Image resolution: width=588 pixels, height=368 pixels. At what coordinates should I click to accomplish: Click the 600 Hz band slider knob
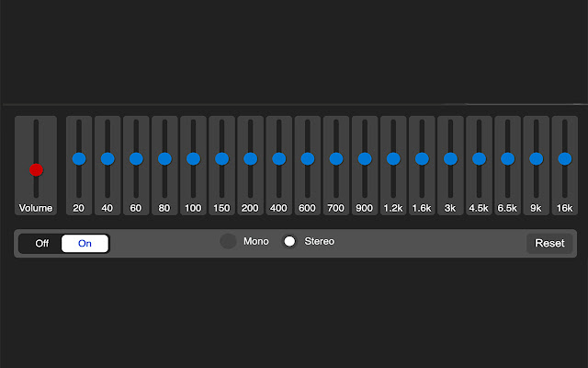308,159
